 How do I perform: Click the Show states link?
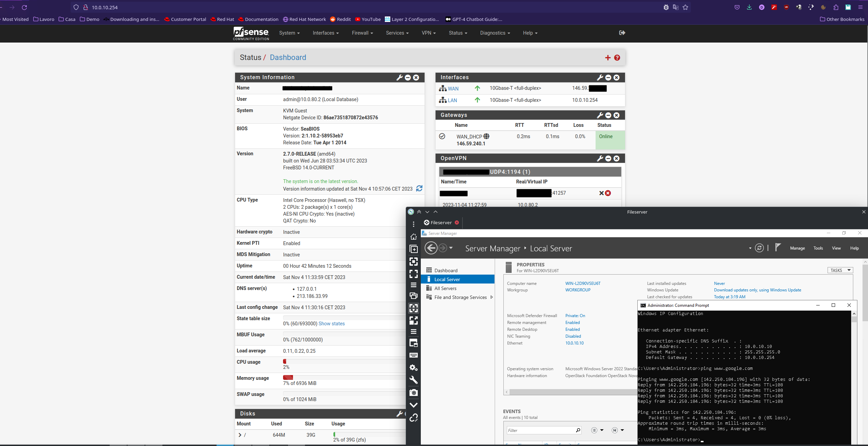331,324
